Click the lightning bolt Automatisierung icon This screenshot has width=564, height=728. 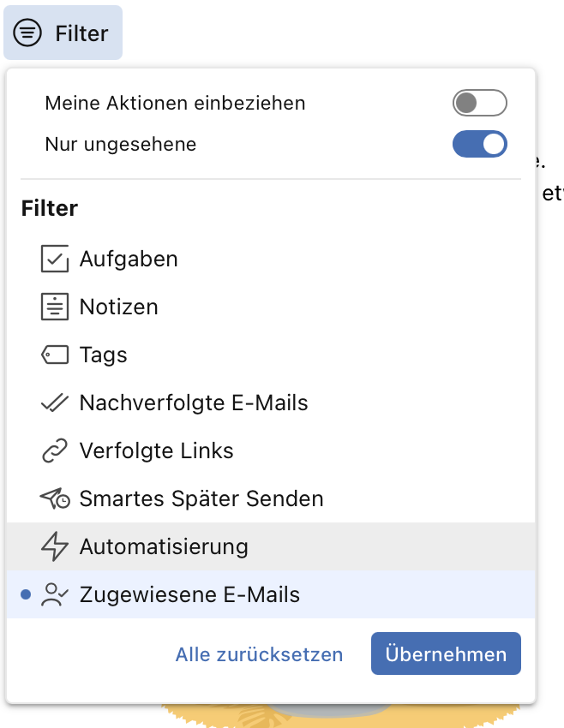(55, 546)
